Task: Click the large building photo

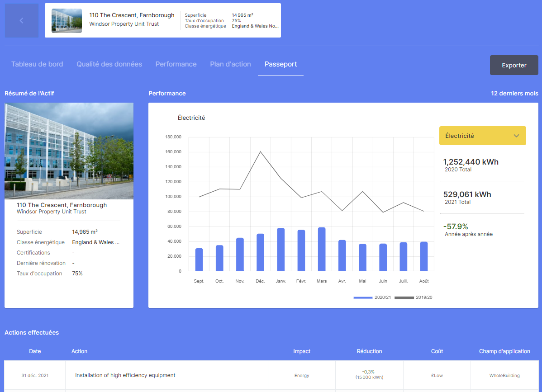Action: [69, 151]
